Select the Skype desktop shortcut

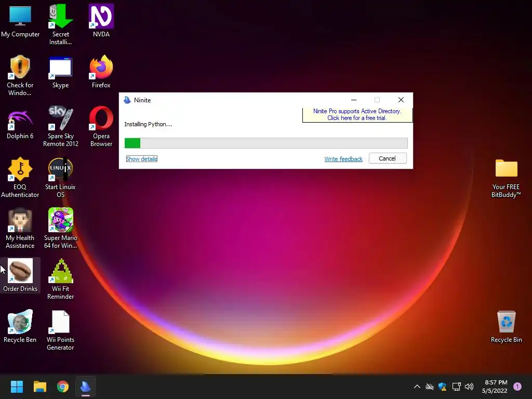tap(60, 72)
